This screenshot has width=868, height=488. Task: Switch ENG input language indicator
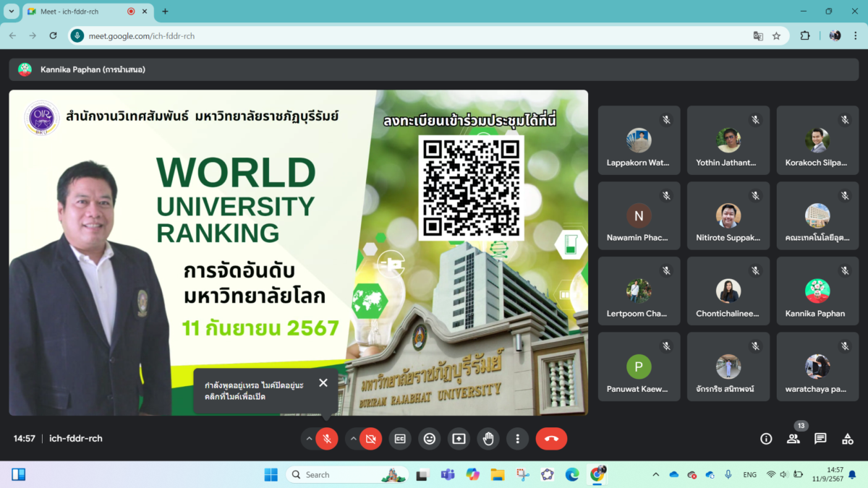pyautogui.click(x=749, y=474)
